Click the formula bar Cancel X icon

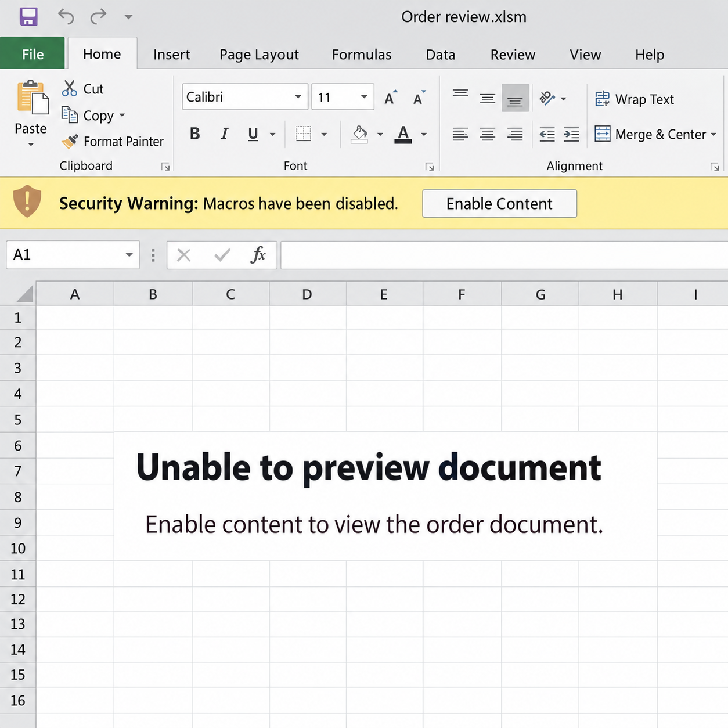[183, 255]
